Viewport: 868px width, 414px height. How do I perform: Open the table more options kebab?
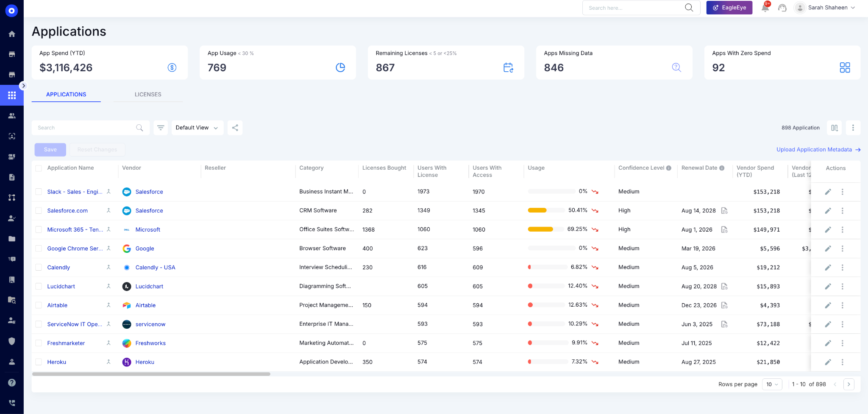tap(853, 128)
